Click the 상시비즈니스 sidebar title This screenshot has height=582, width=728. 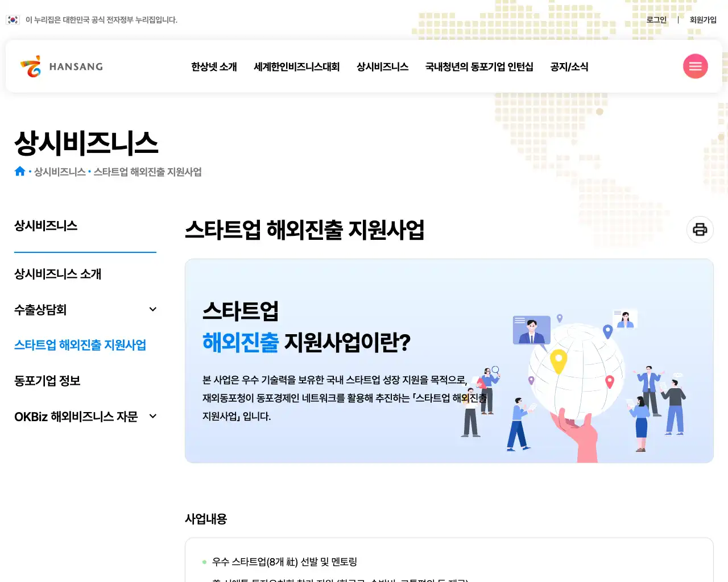[45, 226]
